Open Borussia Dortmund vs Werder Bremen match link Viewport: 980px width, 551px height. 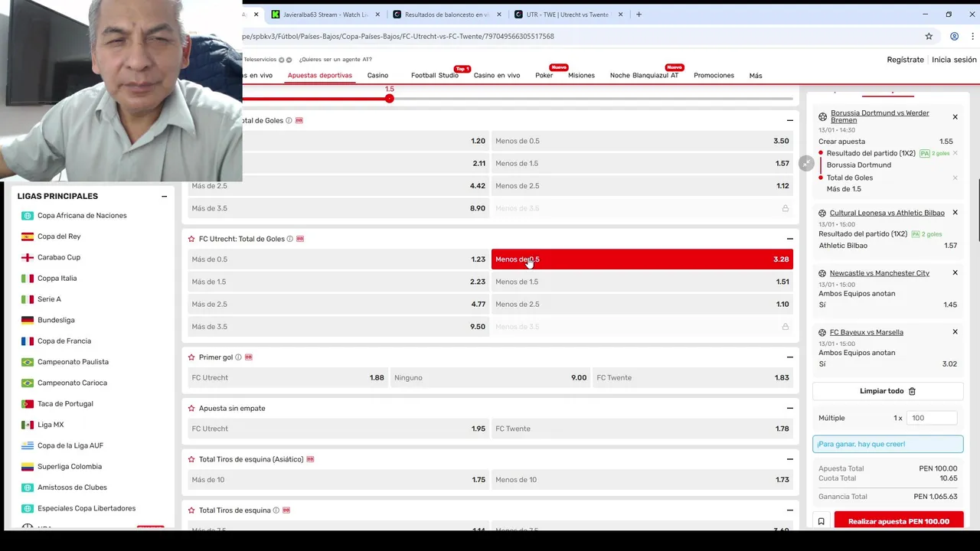(x=880, y=116)
